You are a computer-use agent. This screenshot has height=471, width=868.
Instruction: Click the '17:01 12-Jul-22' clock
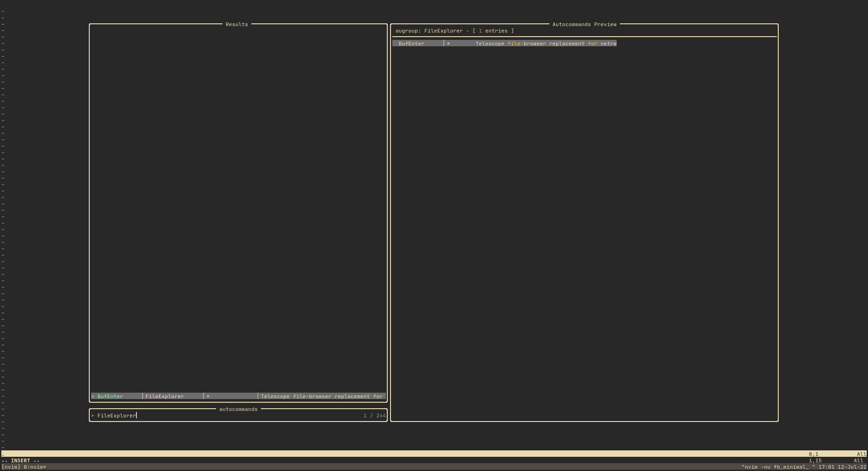pyautogui.click(x=842, y=467)
